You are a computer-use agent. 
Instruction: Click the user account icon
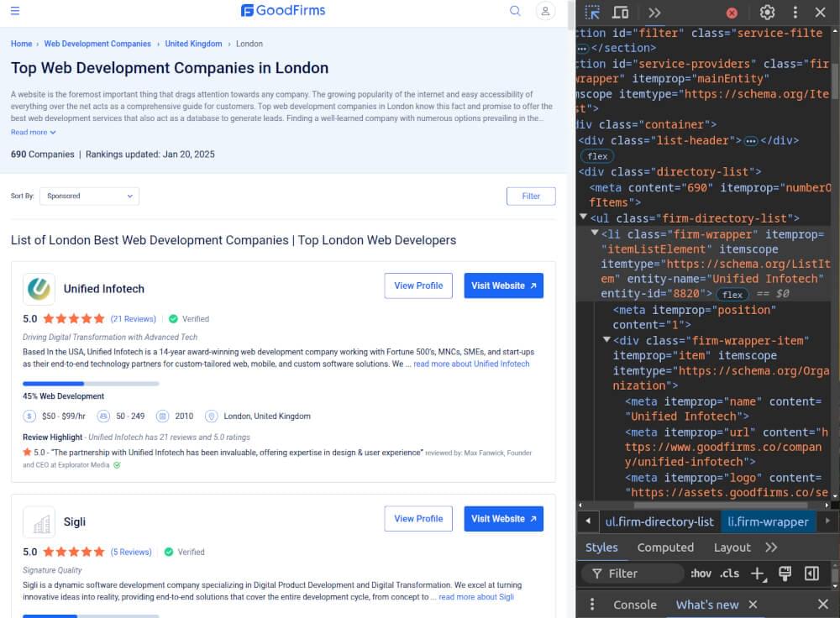pyautogui.click(x=544, y=12)
